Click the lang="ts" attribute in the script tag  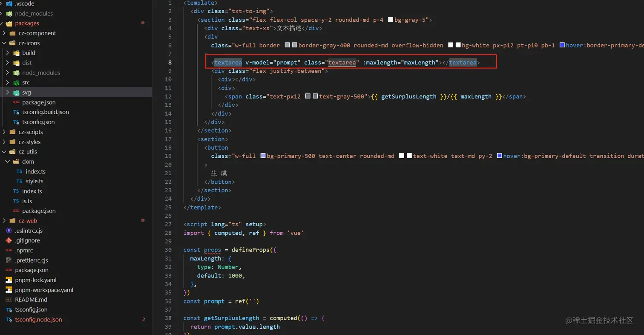(226, 224)
